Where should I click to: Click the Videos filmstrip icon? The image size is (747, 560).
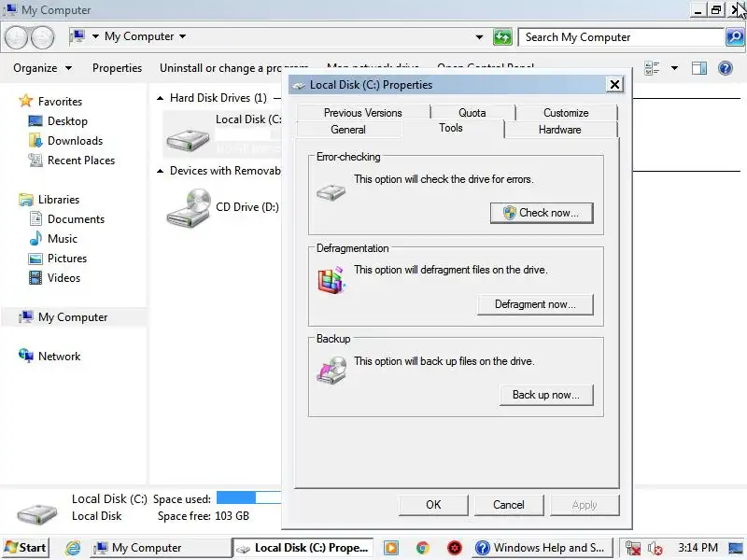[35, 277]
